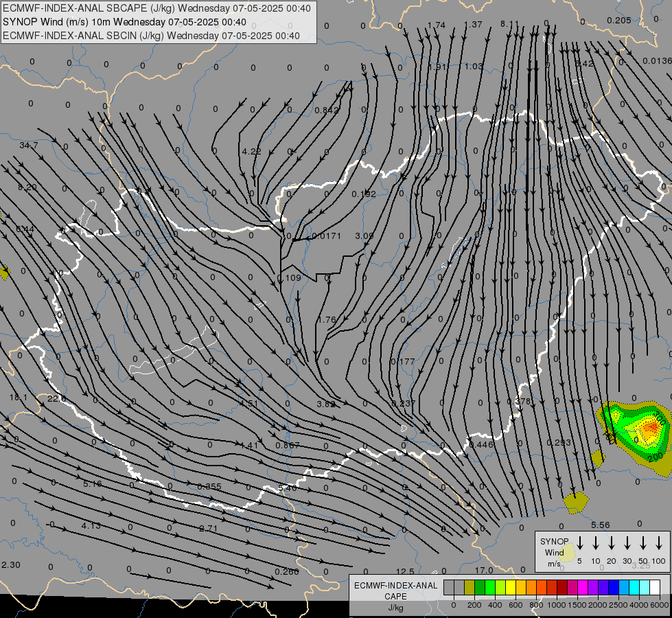This screenshot has height=618, width=672.
Task: Click the map value 0.355
Action: (x=209, y=487)
